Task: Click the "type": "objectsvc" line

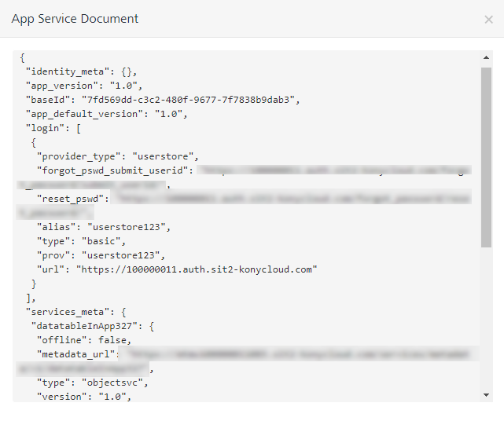Action: point(93,383)
